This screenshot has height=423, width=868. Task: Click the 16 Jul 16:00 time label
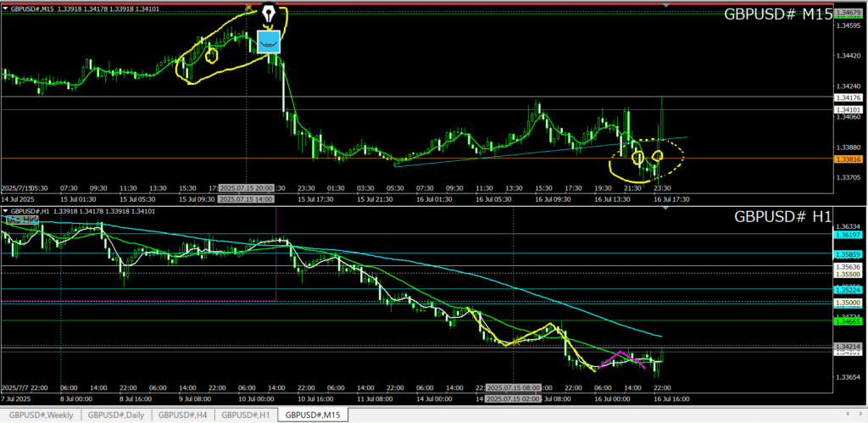(x=671, y=398)
